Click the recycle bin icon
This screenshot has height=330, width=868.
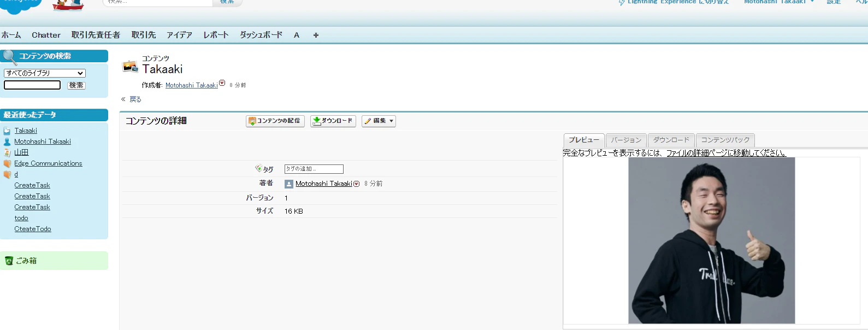coord(9,261)
